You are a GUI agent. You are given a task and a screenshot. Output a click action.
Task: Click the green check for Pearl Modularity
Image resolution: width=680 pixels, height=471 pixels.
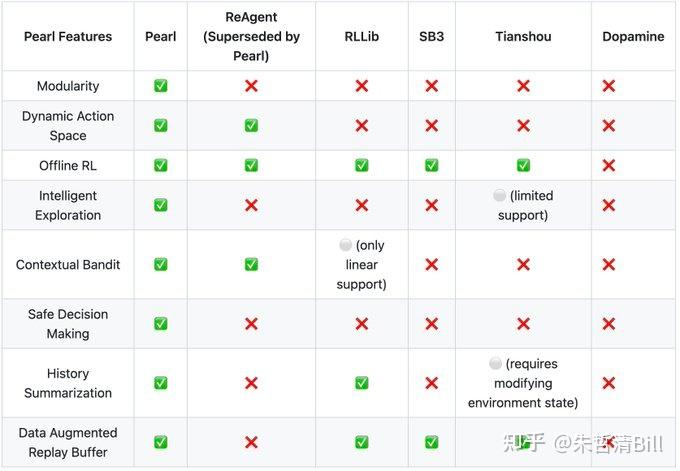coord(160,86)
